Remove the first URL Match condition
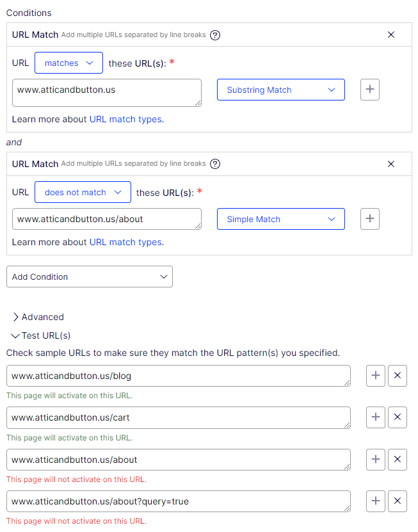418x532 pixels. [x=391, y=35]
